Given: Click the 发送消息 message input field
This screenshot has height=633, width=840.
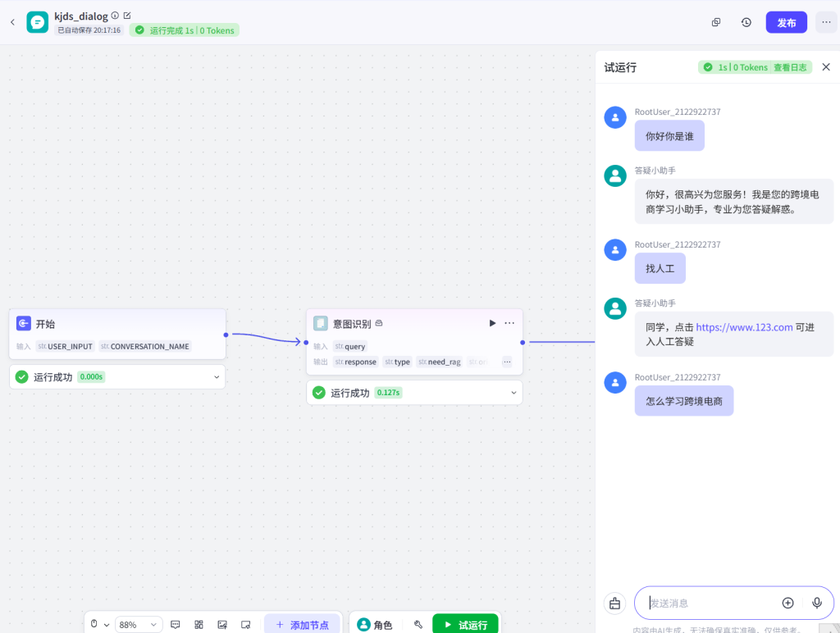Looking at the screenshot, I should pos(710,603).
